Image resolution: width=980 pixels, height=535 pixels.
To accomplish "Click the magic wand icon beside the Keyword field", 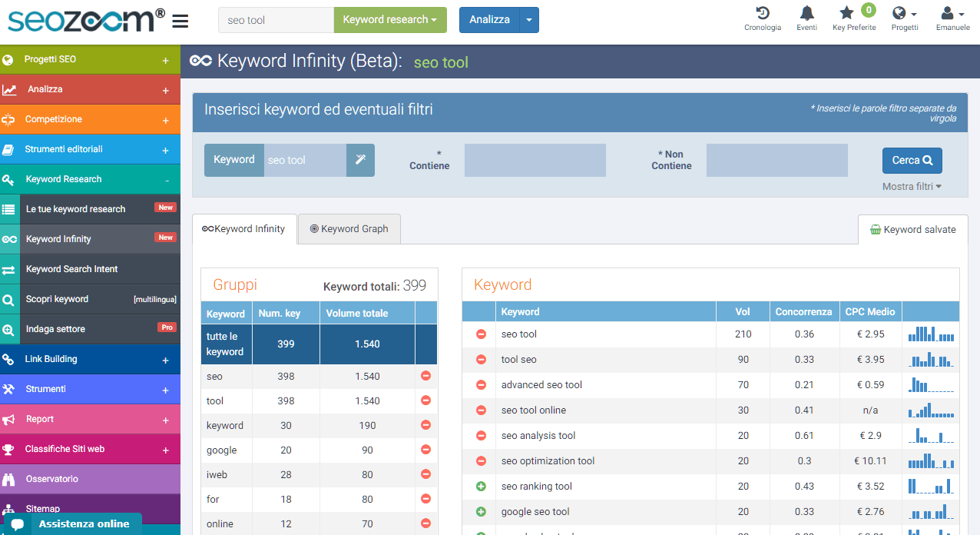I will (x=360, y=159).
